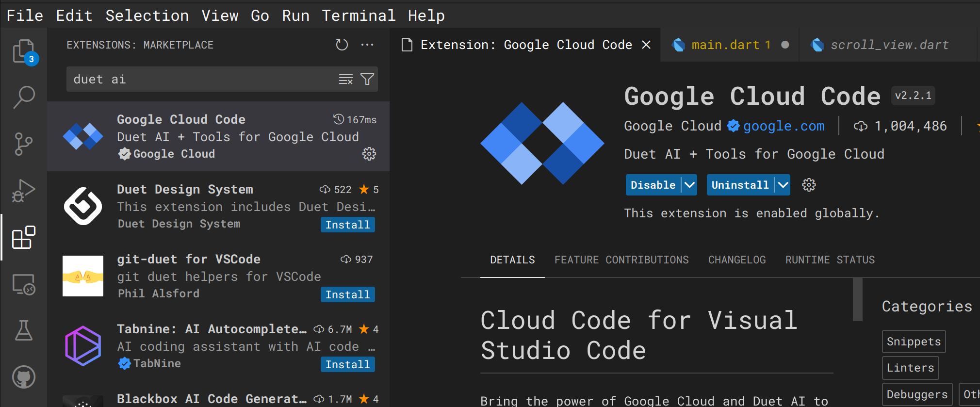Open the GitHub view icon
The height and width of the screenshot is (407, 980).
click(24, 377)
